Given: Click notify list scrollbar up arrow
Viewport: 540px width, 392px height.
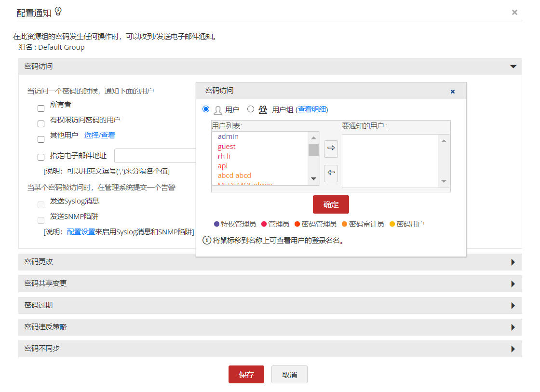Looking at the screenshot, I should pos(444,141).
